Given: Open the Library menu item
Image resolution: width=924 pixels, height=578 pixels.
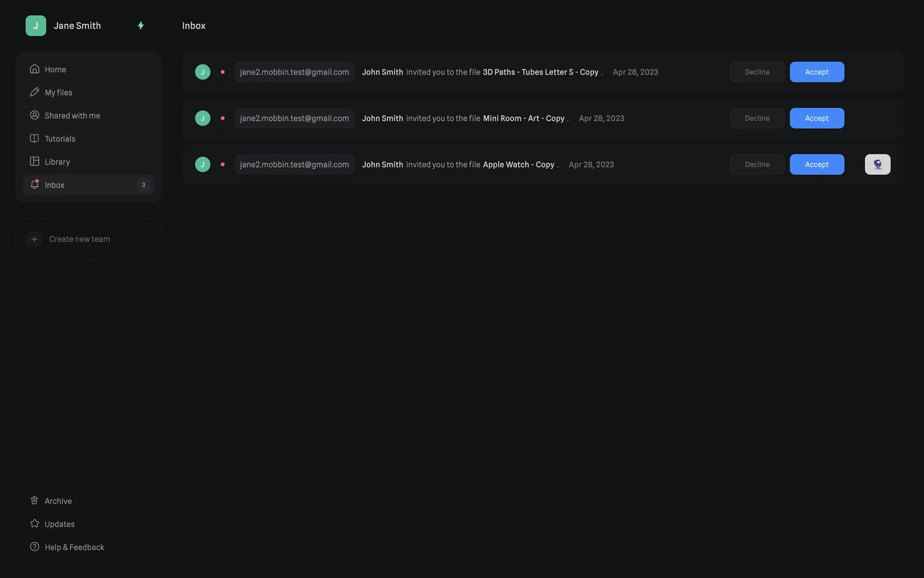Looking at the screenshot, I should (x=57, y=162).
